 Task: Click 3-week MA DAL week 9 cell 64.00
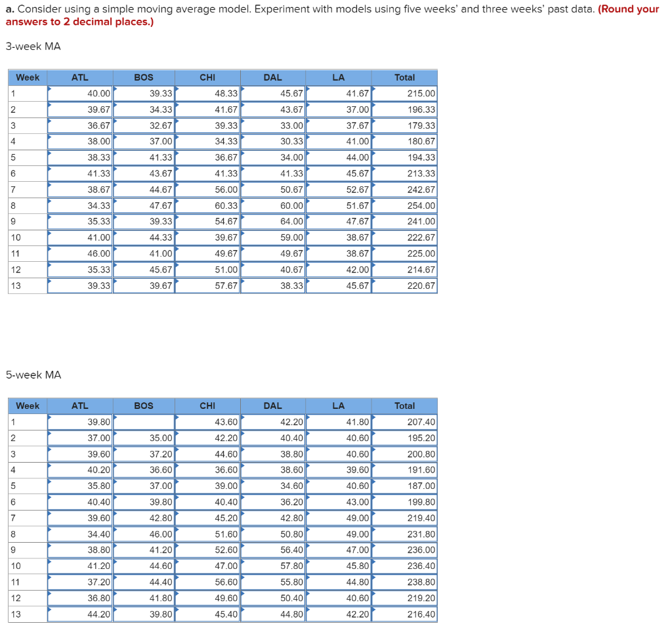coord(274,222)
